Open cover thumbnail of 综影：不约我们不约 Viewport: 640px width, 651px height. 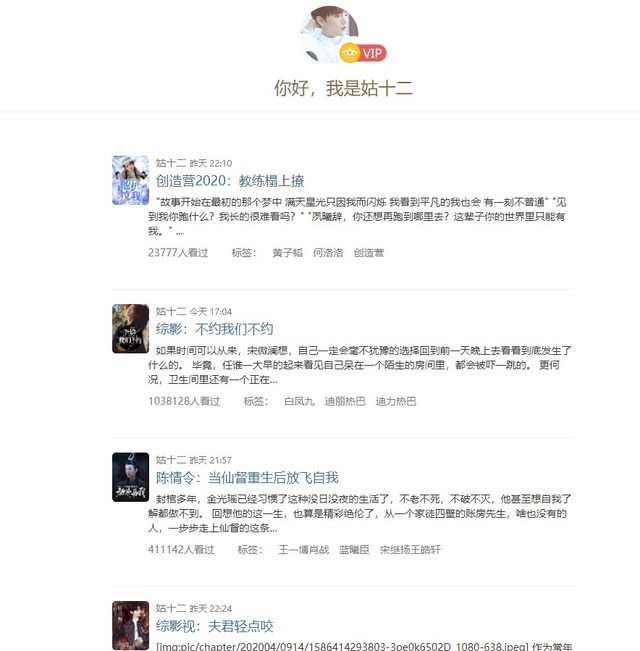[130, 329]
